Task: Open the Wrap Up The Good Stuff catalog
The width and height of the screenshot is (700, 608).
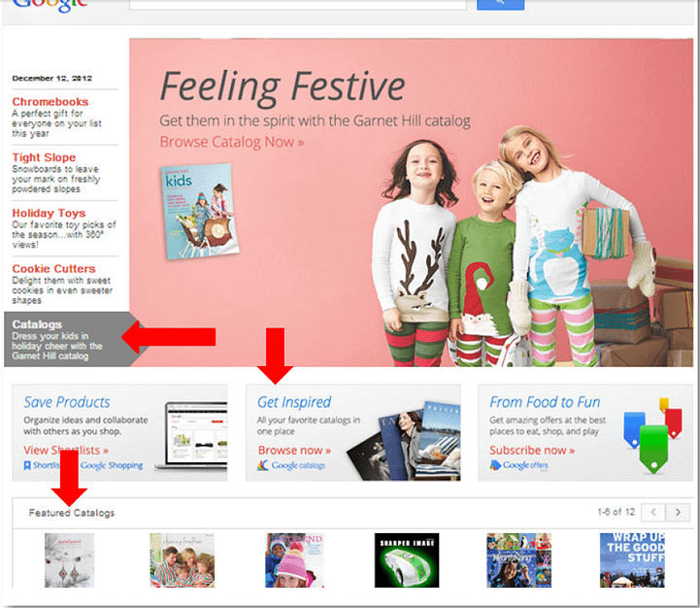Action: [632, 559]
